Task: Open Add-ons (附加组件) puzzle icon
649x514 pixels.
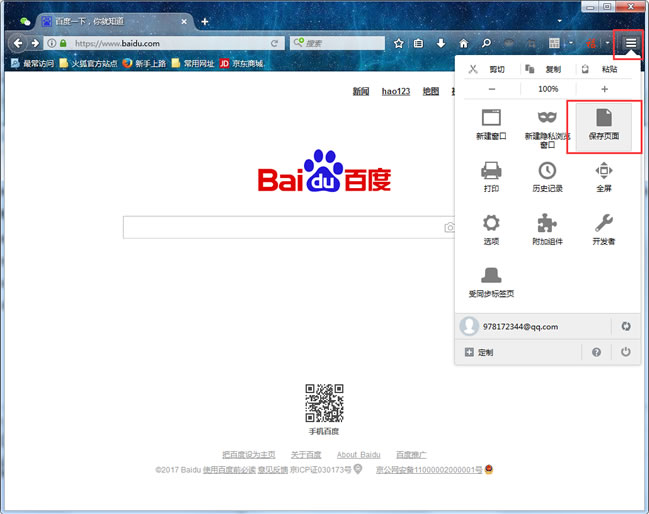Action: (x=547, y=223)
